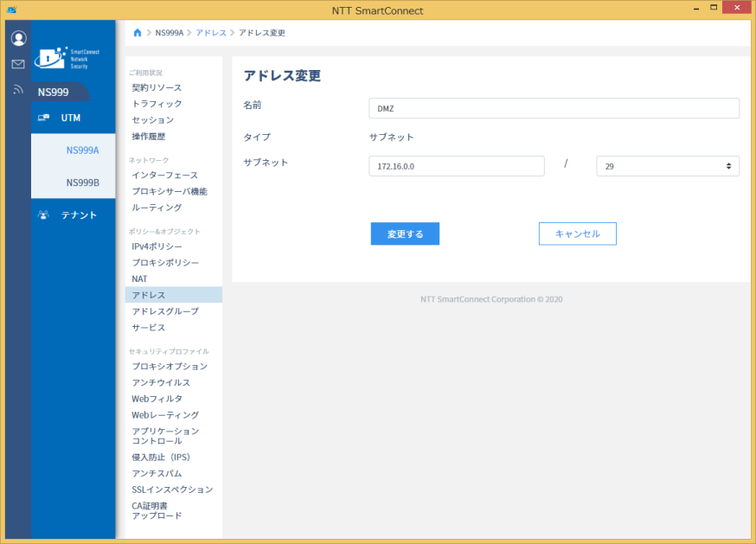Open the RSS feed icon

click(x=18, y=89)
